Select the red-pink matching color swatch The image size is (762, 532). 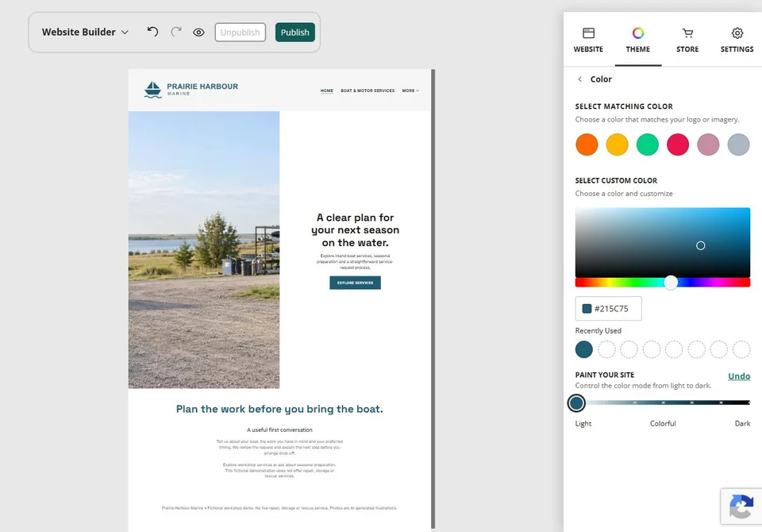(678, 145)
